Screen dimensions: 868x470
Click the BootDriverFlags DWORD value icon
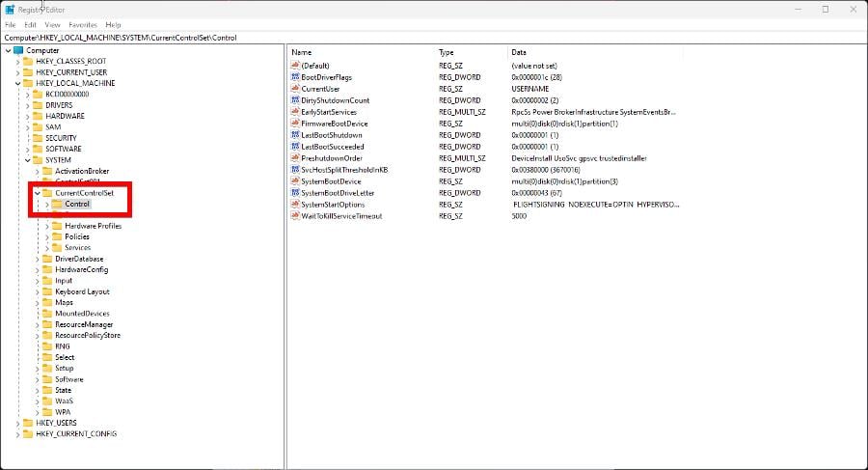click(x=295, y=77)
